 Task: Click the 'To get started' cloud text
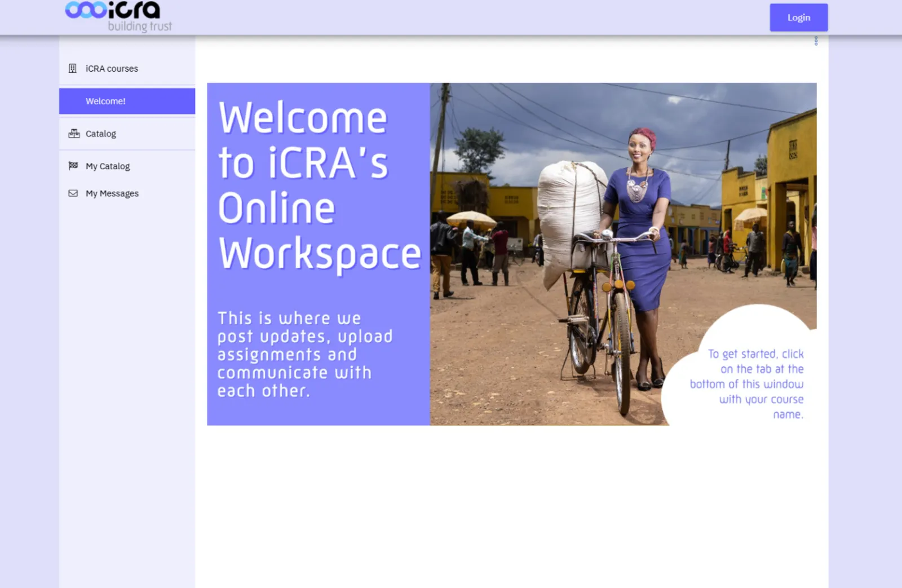coord(747,384)
